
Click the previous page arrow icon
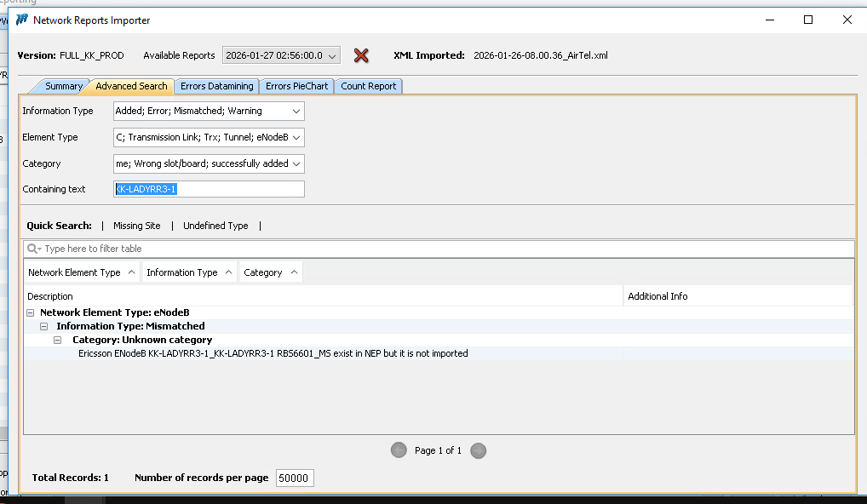pyautogui.click(x=399, y=450)
